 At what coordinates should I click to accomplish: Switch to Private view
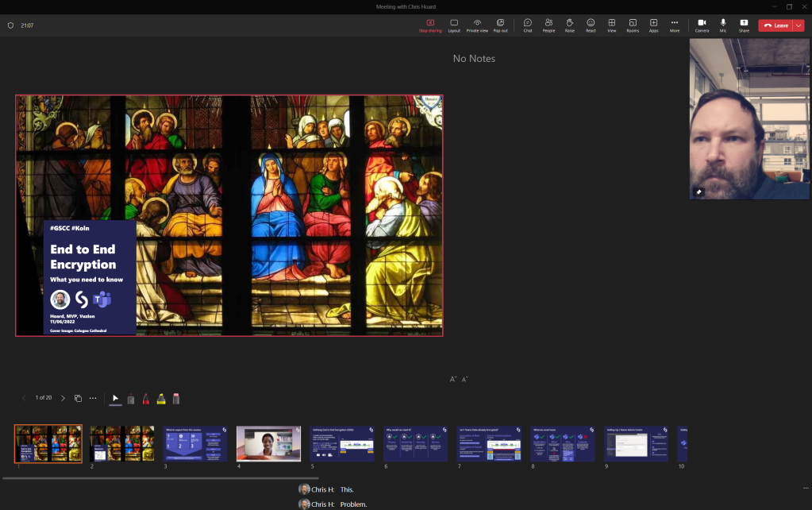pyautogui.click(x=477, y=25)
